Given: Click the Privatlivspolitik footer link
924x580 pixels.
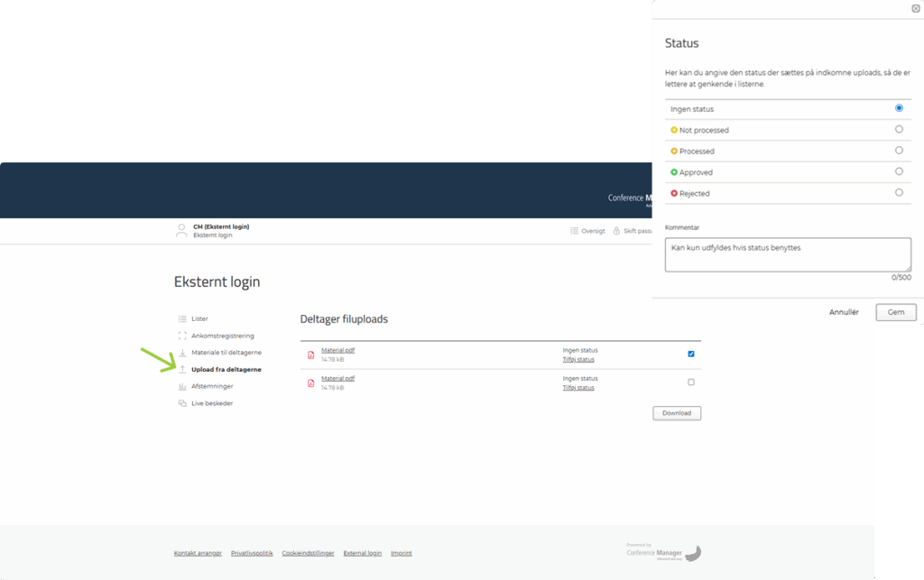Looking at the screenshot, I should 252,554.
